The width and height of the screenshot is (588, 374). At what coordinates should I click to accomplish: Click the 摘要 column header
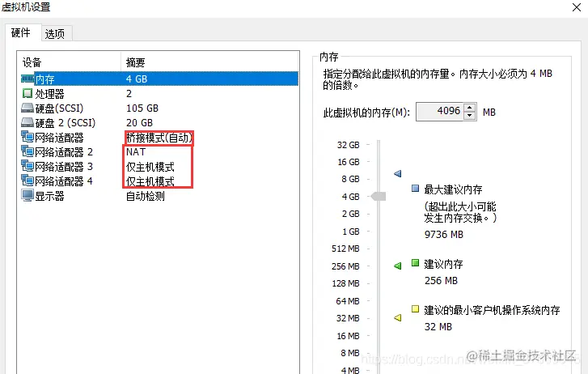(210, 62)
